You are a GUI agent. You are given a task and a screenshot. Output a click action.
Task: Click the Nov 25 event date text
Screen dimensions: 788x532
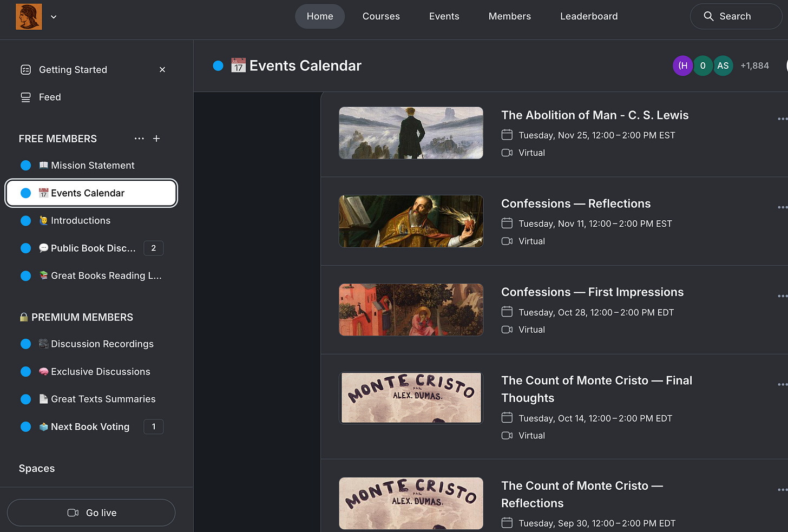(596, 135)
